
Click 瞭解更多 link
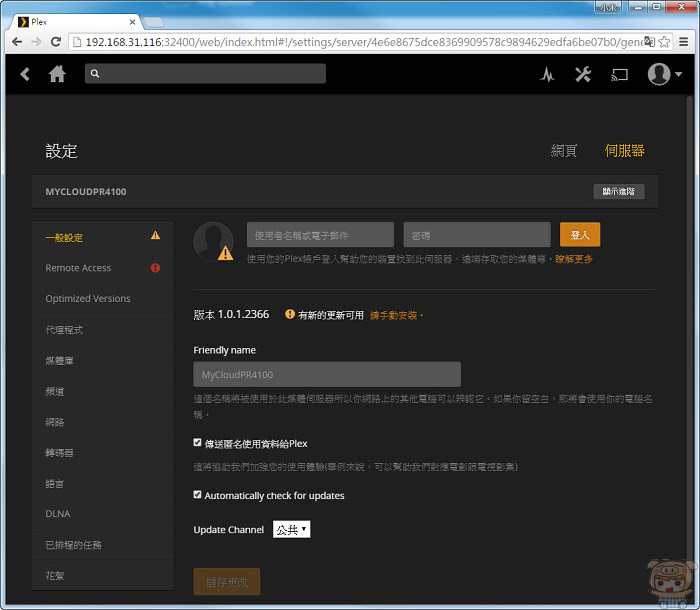574,259
